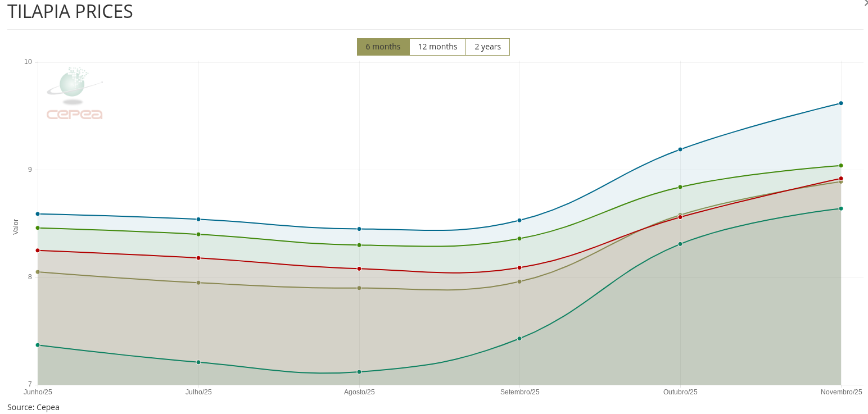Viewport: 868px width, 414px height.
Task: Click the blue line point at Setembro/25
Action: (x=519, y=221)
